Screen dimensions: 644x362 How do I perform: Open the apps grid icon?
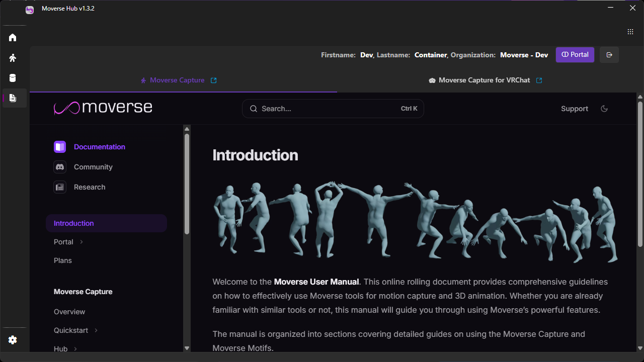coord(630,32)
